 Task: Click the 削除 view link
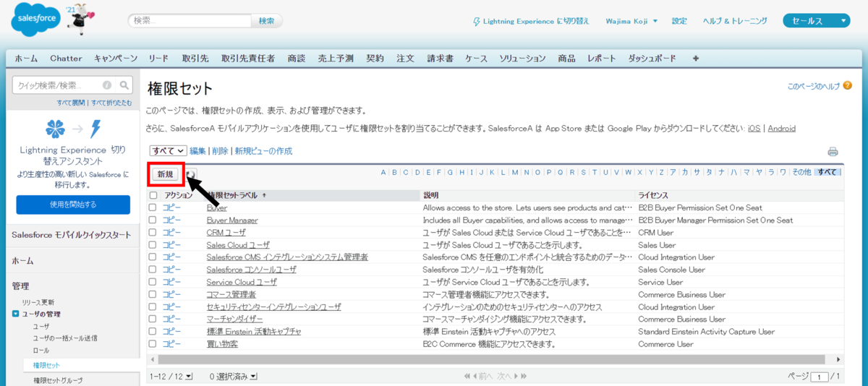pos(221,151)
